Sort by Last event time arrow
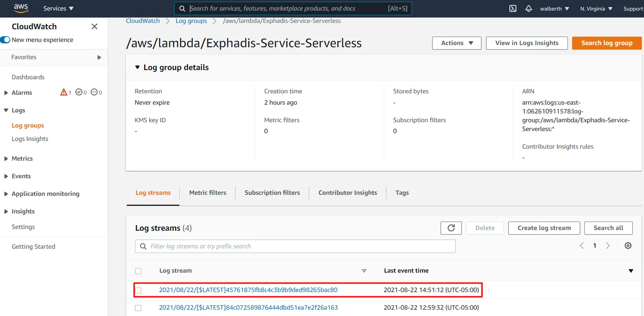This screenshot has width=644, height=316. [x=631, y=271]
